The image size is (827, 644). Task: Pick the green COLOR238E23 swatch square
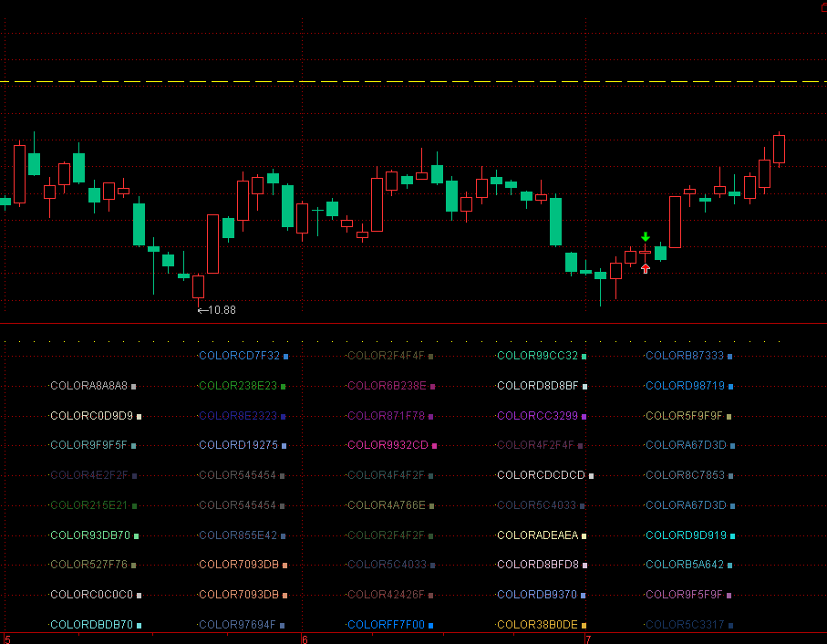284,387
